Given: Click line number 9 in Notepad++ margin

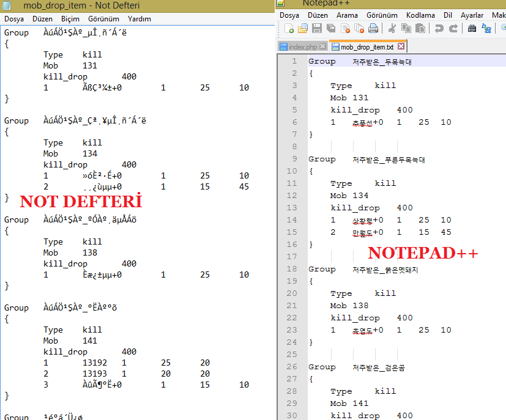Looking at the screenshot, I should point(294,158).
